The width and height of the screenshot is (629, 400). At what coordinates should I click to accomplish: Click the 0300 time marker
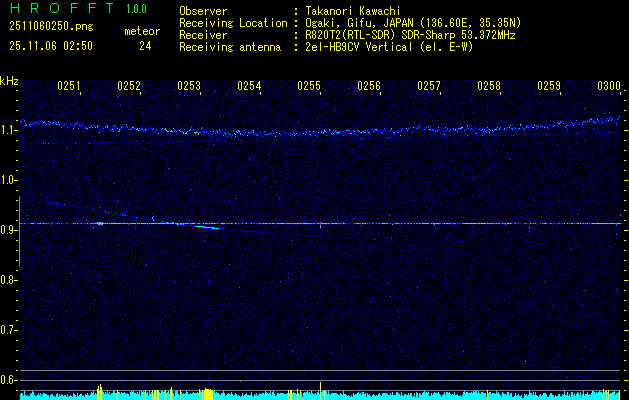(x=609, y=87)
